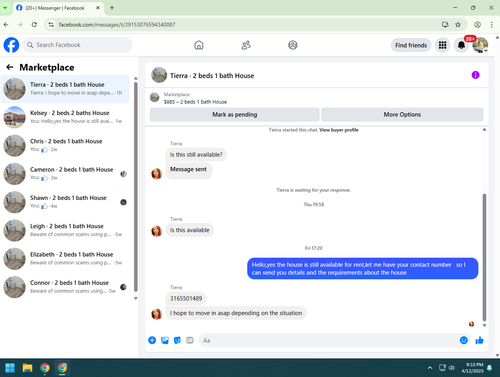Image resolution: width=500 pixels, height=377 pixels.
Task: Attach a file with the photo icon
Action: (x=165, y=340)
